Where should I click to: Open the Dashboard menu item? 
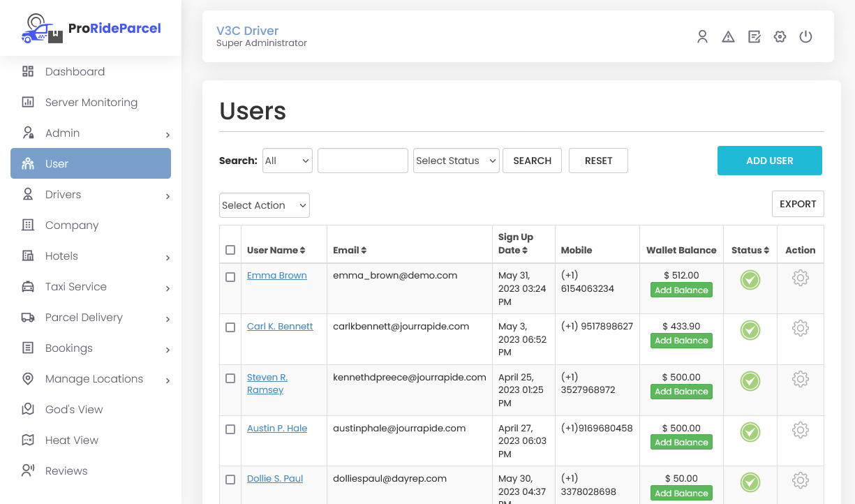point(91,71)
